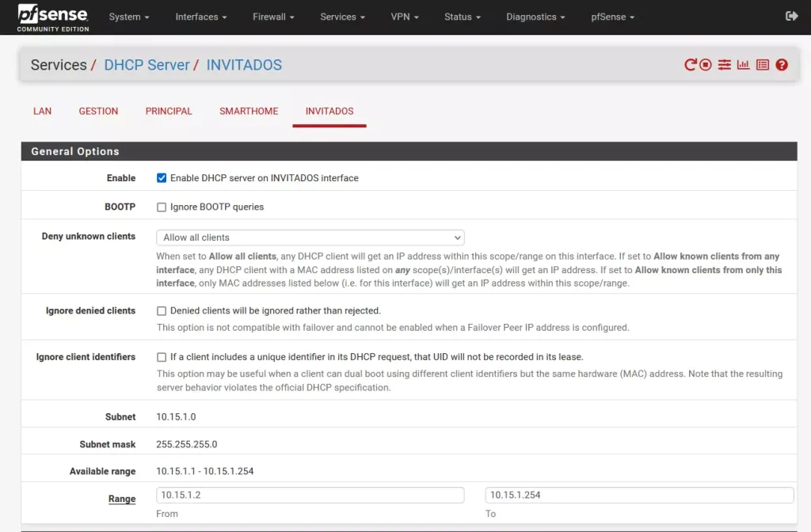Select the INVITADOS tab

[329, 111]
